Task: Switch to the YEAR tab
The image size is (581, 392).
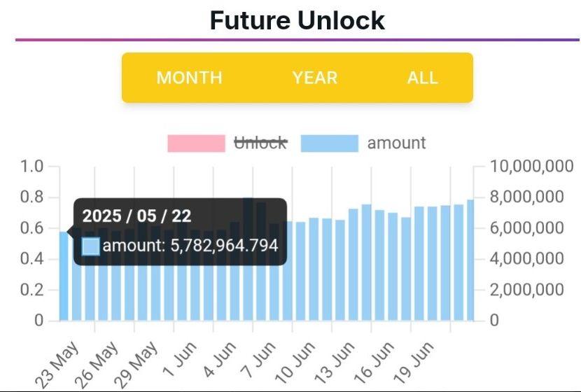Action: (x=315, y=78)
